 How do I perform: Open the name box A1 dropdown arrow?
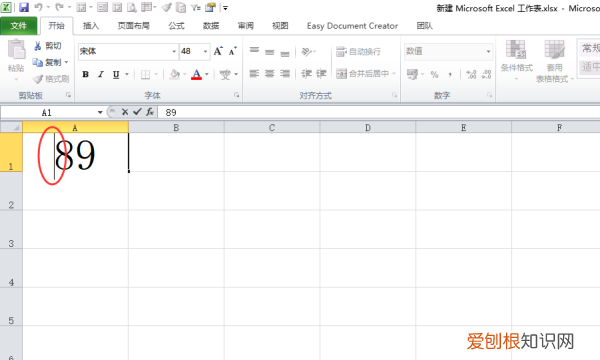[100, 112]
